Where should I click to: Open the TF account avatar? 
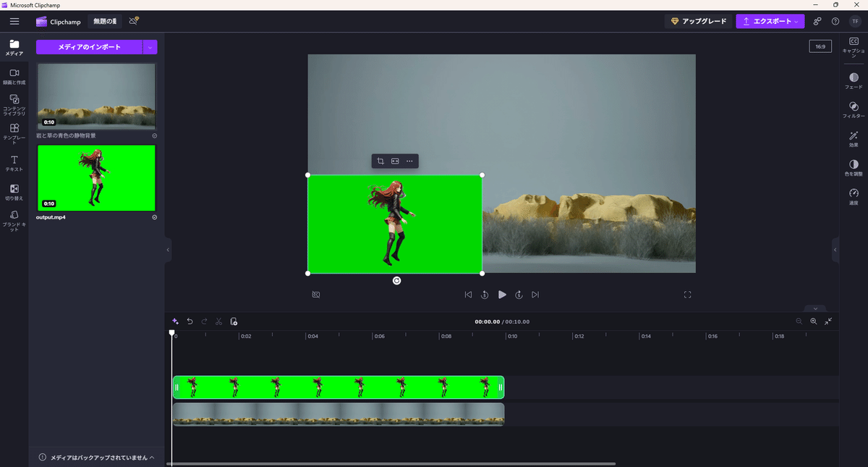pos(854,22)
